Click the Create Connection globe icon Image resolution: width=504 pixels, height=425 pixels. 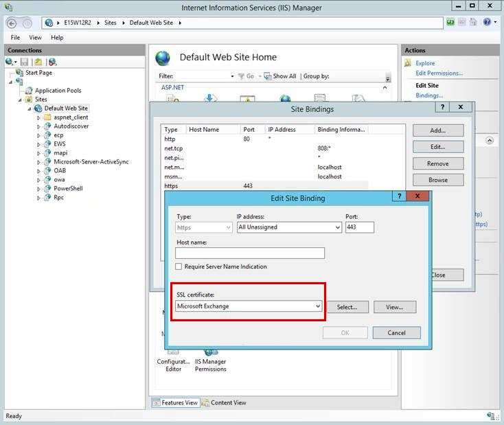click(x=10, y=62)
